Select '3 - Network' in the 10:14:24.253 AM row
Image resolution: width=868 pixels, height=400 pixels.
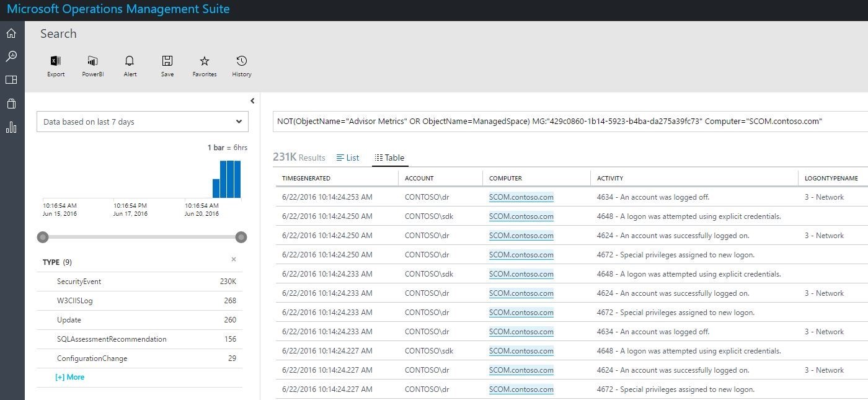coord(824,197)
